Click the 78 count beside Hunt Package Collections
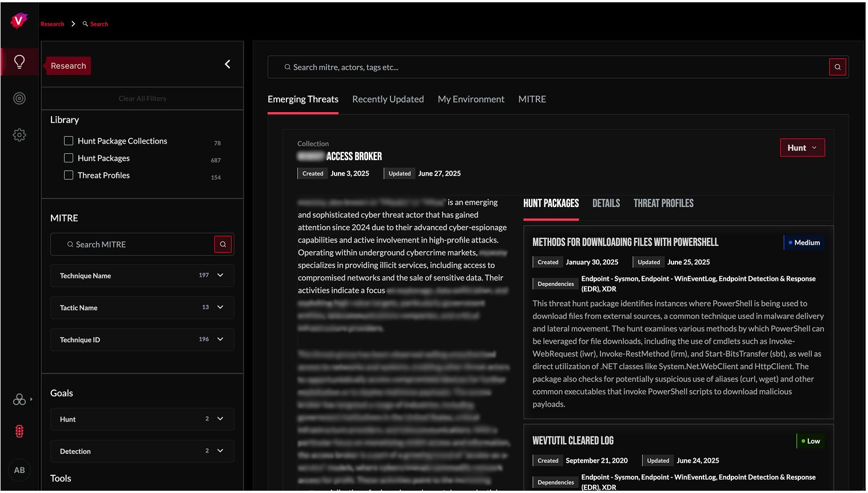 217,143
